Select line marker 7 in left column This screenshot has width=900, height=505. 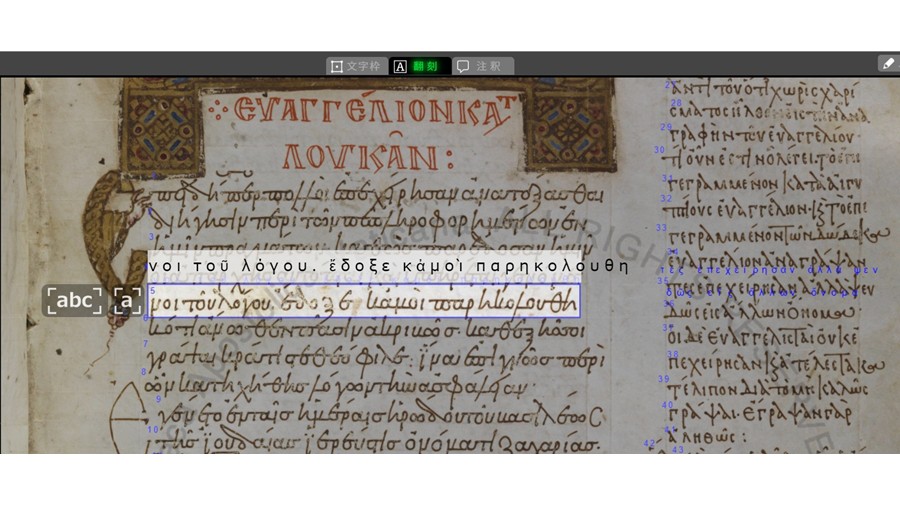click(145, 343)
